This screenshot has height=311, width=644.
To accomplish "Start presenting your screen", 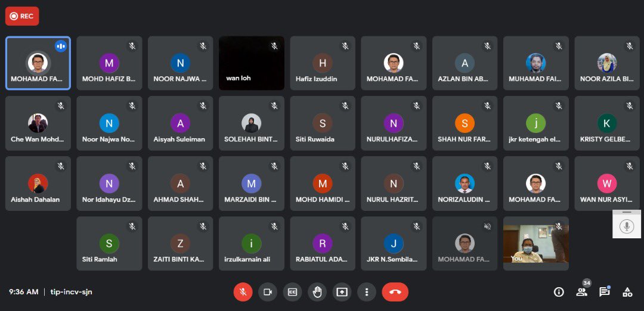I will coord(342,292).
